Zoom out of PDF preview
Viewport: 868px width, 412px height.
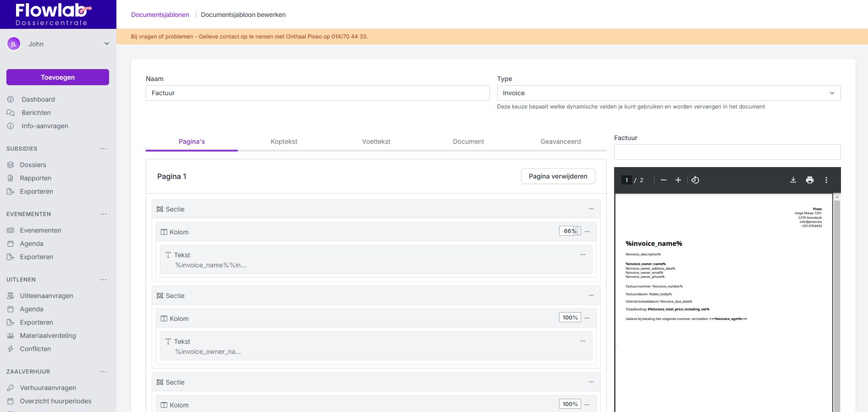[663, 180]
